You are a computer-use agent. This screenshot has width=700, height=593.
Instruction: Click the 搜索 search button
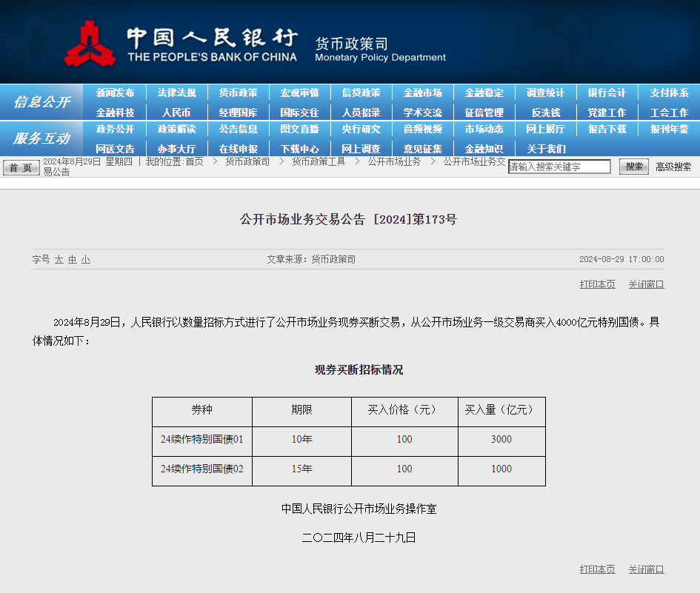[633, 167]
